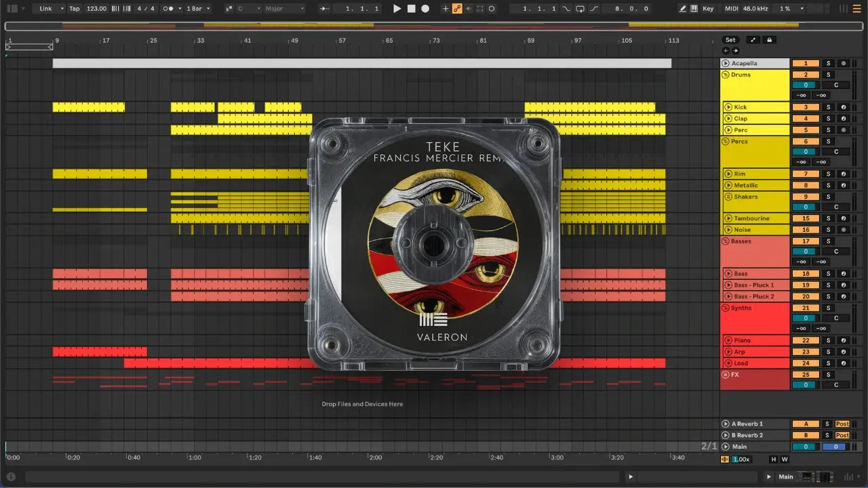The height and width of the screenshot is (488, 868).
Task: Open the scale type Major dropdown
Action: click(284, 9)
